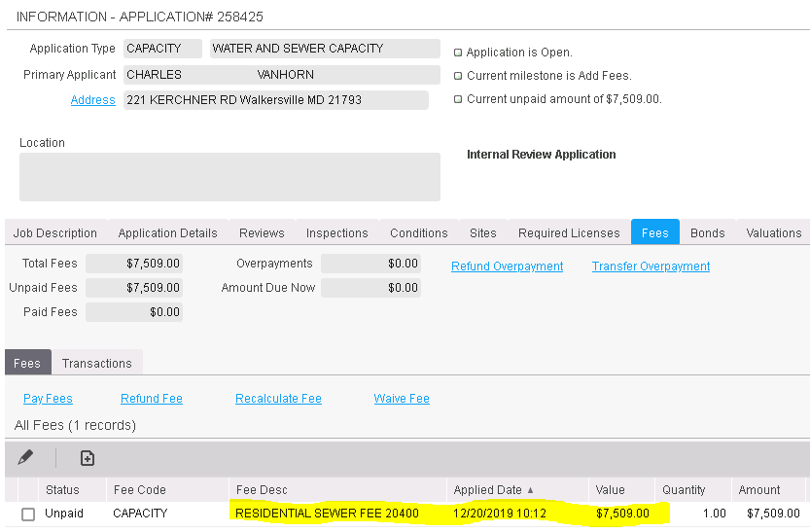Click 'Internal Review Application' heading
Viewport: 810px width, 532px height.
pos(542,155)
